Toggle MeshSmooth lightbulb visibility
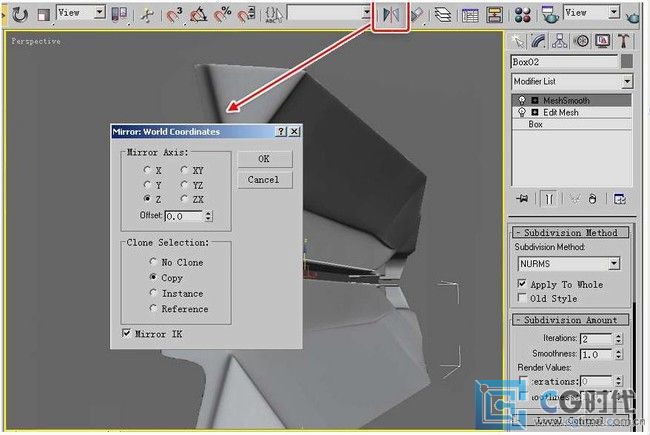Viewport: 650px width, 435px height. click(x=522, y=100)
